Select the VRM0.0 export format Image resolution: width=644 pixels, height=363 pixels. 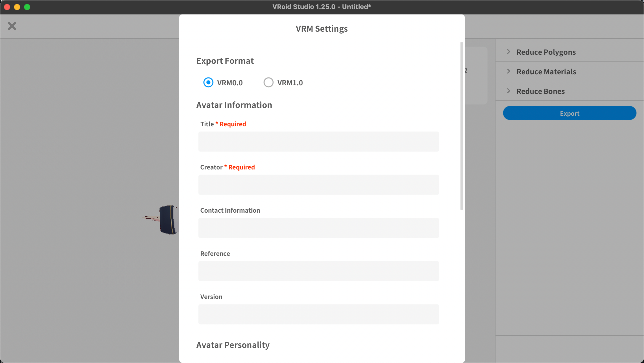pyautogui.click(x=208, y=82)
